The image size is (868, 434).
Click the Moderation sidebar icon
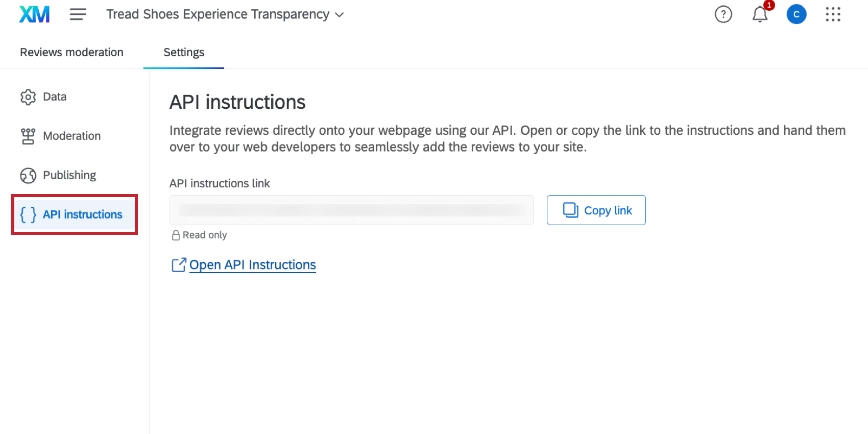pyautogui.click(x=28, y=136)
